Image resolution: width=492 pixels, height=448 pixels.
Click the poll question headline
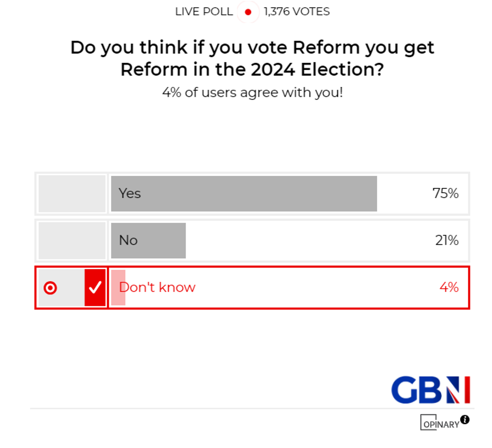tap(253, 58)
